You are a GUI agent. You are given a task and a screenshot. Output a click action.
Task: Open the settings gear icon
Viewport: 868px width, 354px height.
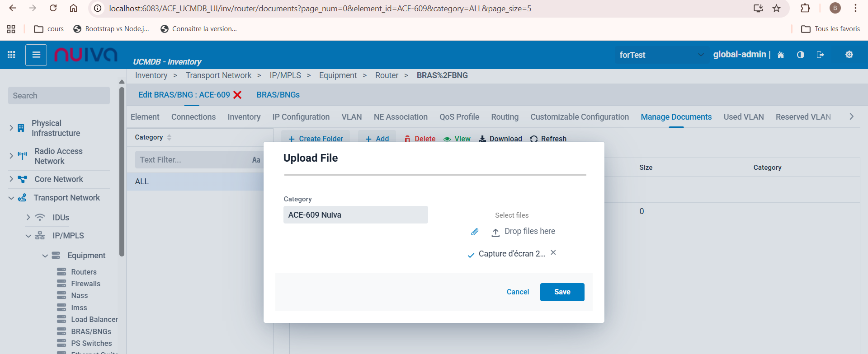[849, 55]
